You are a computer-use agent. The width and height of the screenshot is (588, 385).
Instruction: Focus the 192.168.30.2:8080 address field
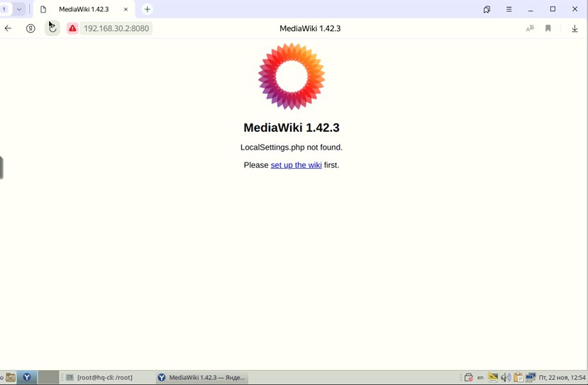coord(116,28)
